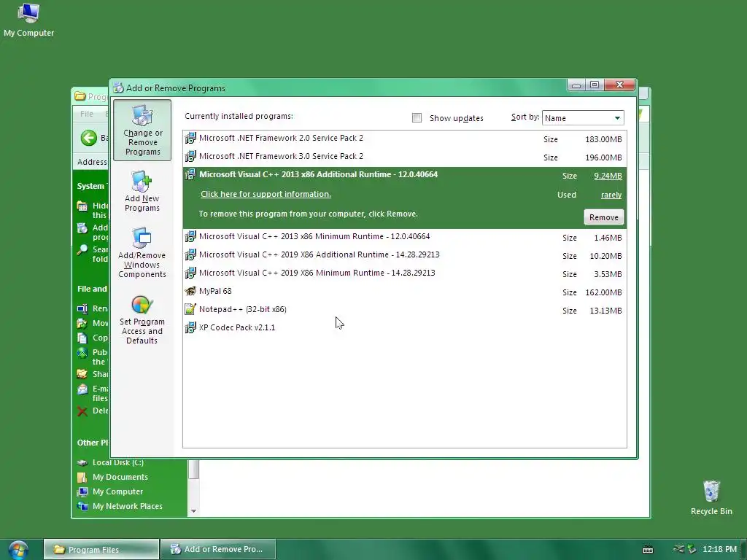Click the keyboard icon in system tray
The height and width of the screenshot is (560, 747).
[x=648, y=550]
